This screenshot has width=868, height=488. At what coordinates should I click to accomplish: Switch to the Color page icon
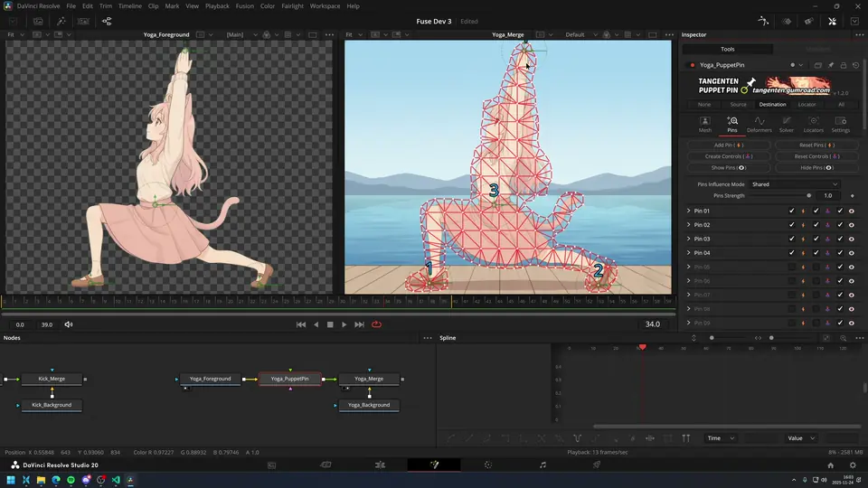[x=487, y=465]
